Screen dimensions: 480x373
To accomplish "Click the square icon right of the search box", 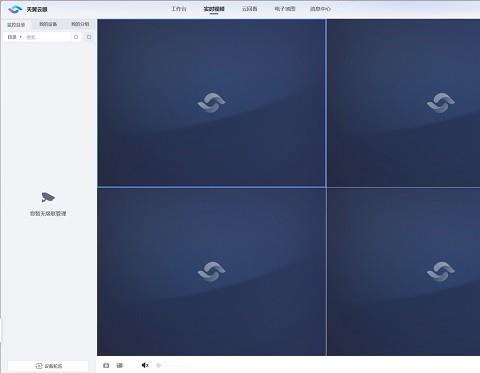I will pos(89,37).
